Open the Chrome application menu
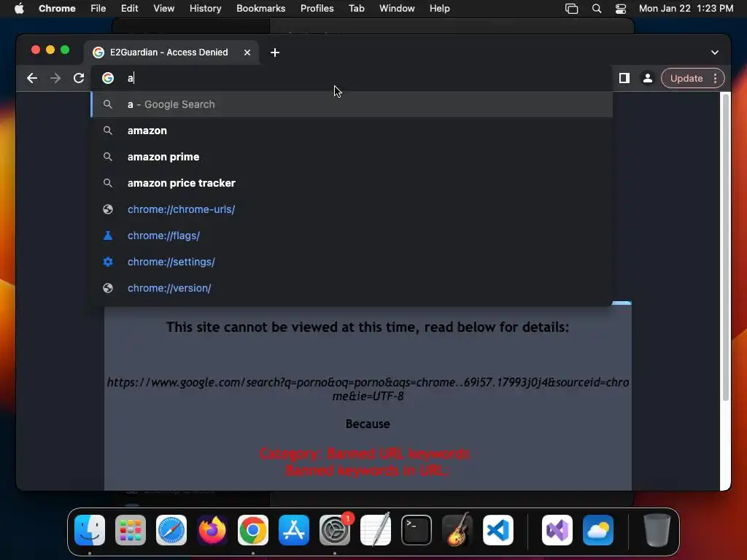This screenshot has height=560, width=747. coord(57,9)
